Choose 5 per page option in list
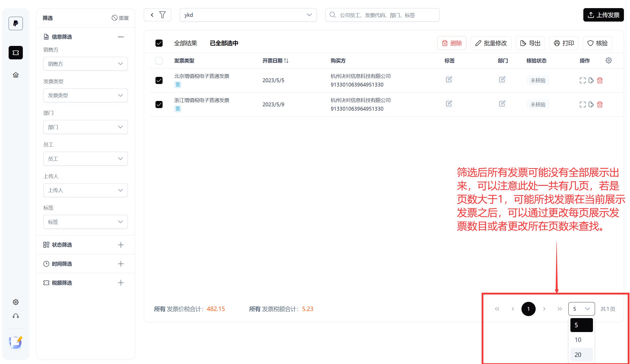 coord(581,325)
